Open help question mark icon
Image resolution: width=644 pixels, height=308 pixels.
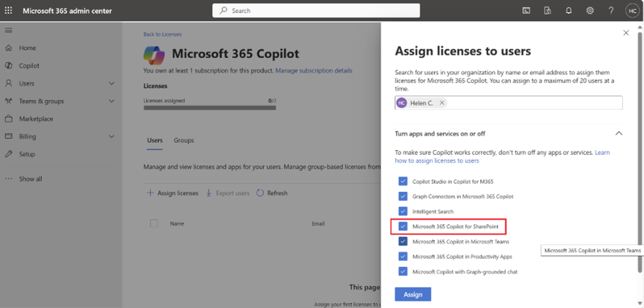611,11
